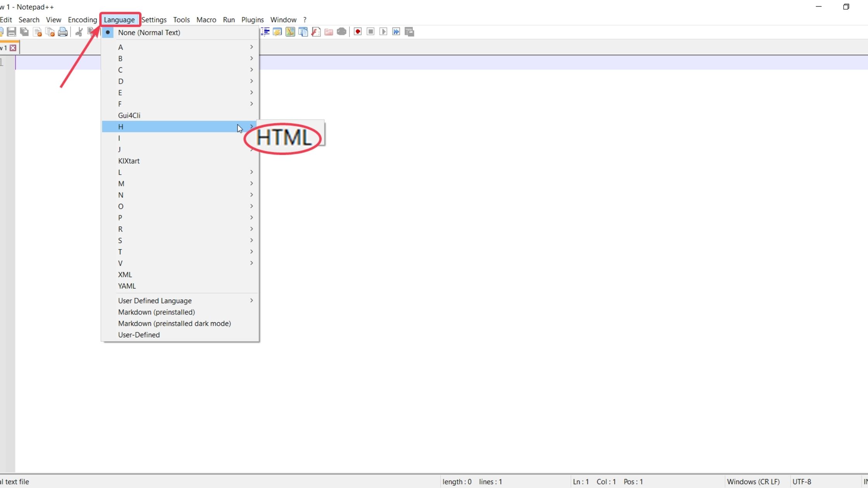Click the Print toolbar icon
Viewport: 868px width, 488px height.
63,32
